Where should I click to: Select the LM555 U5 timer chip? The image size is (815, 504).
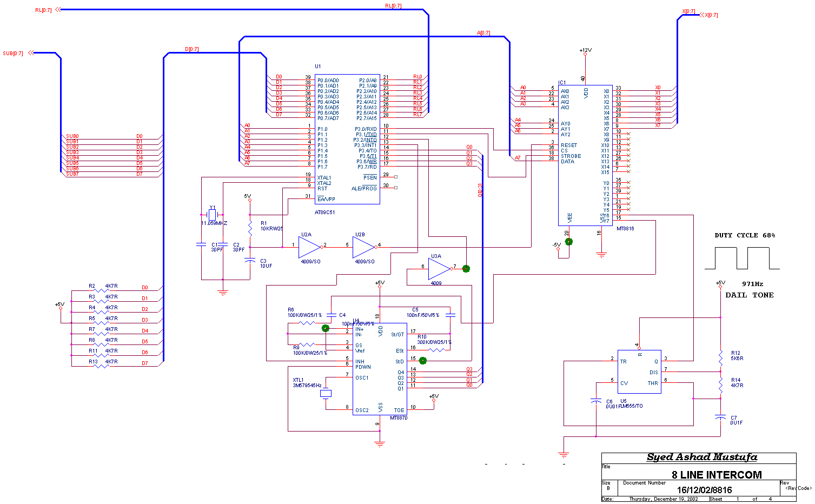click(639, 372)
